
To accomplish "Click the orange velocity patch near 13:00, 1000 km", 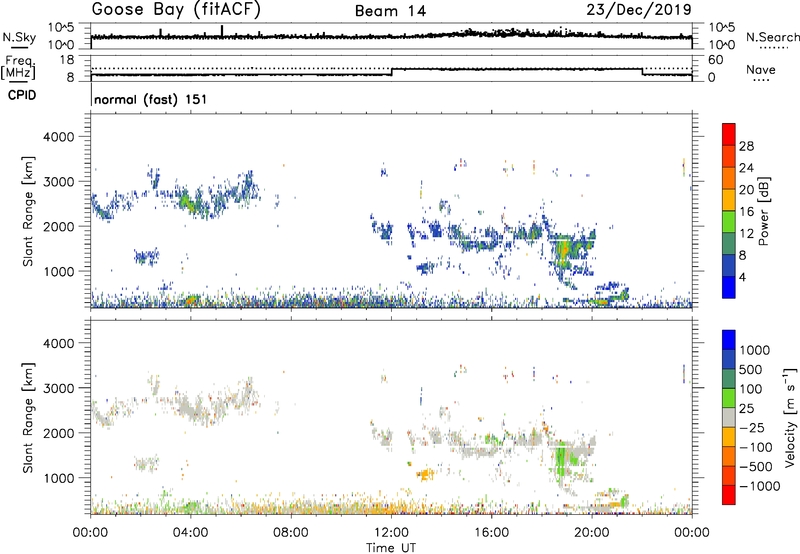I will coord(425,475).
